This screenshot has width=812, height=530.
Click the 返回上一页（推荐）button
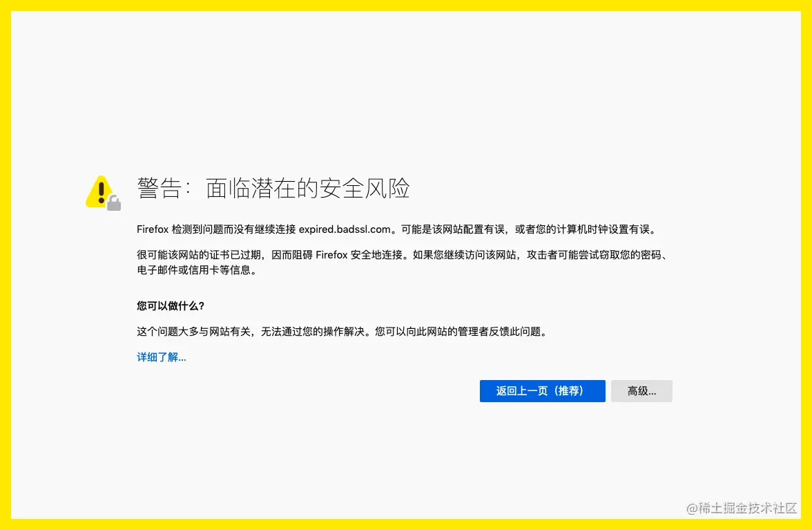tap(542, 391)
